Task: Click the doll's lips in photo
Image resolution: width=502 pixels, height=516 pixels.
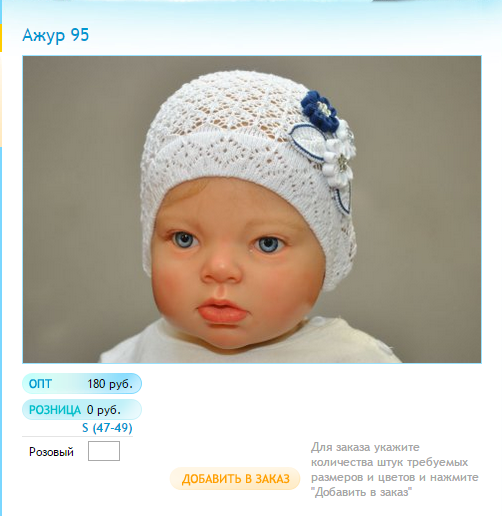Action: 222,311
